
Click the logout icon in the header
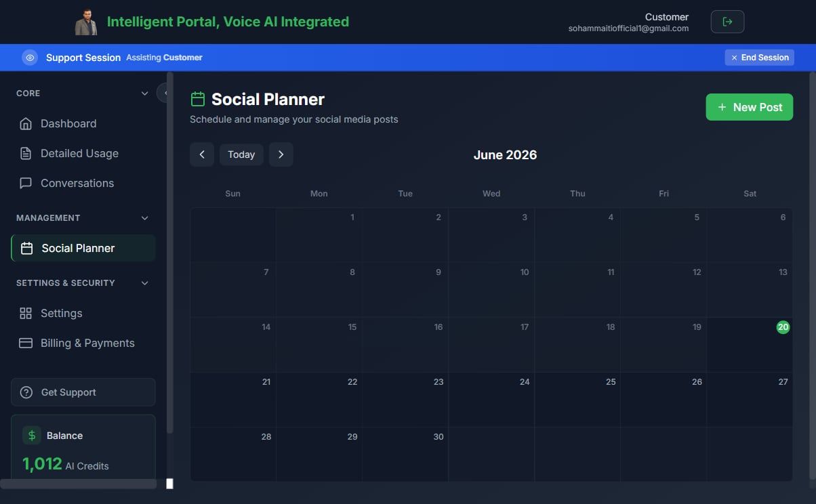pyautogui.click(x=727, y=22)
